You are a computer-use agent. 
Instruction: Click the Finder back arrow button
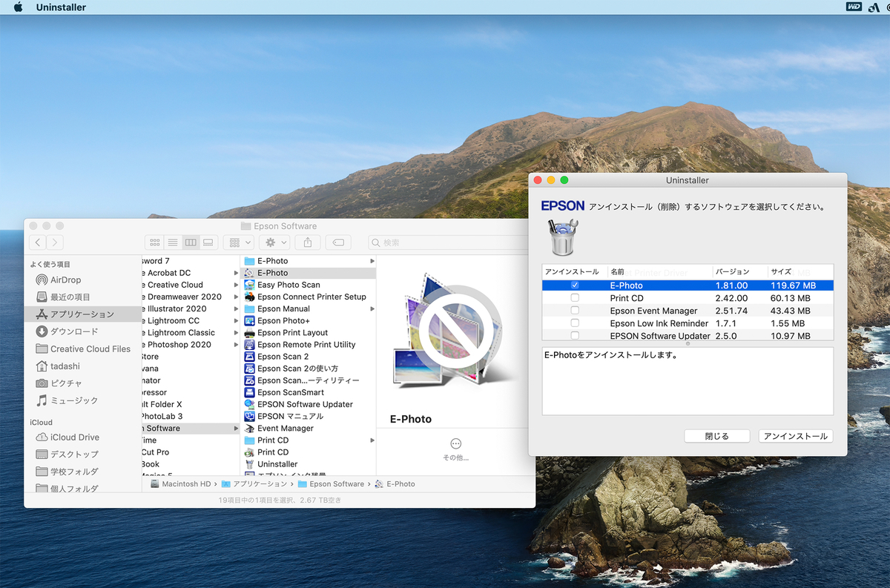[x=38, y=242]
